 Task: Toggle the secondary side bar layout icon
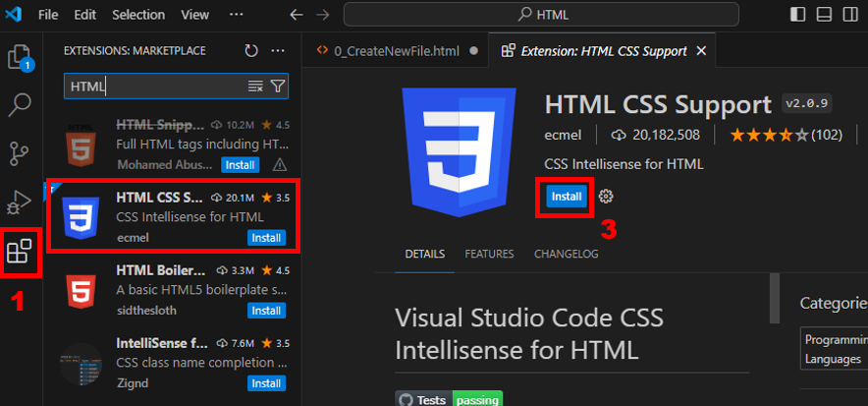[850, 15]
